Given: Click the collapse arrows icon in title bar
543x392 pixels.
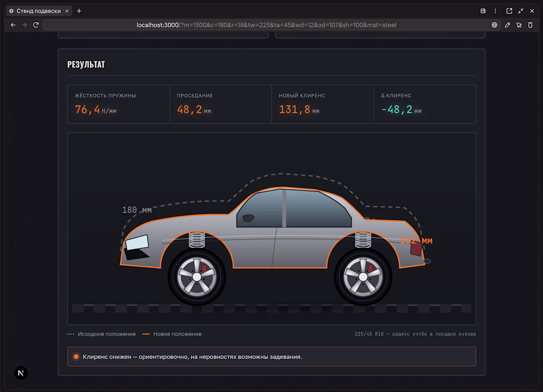Looking at the screenshot, I should [x=520, y=11].
